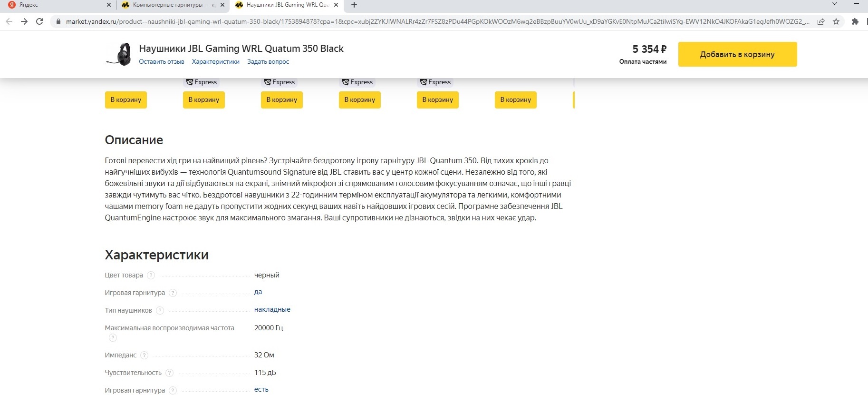Click Оставить отзыв link
Image resolution: width=868 pixels, height=395 pixels.
tap(162, 61)
